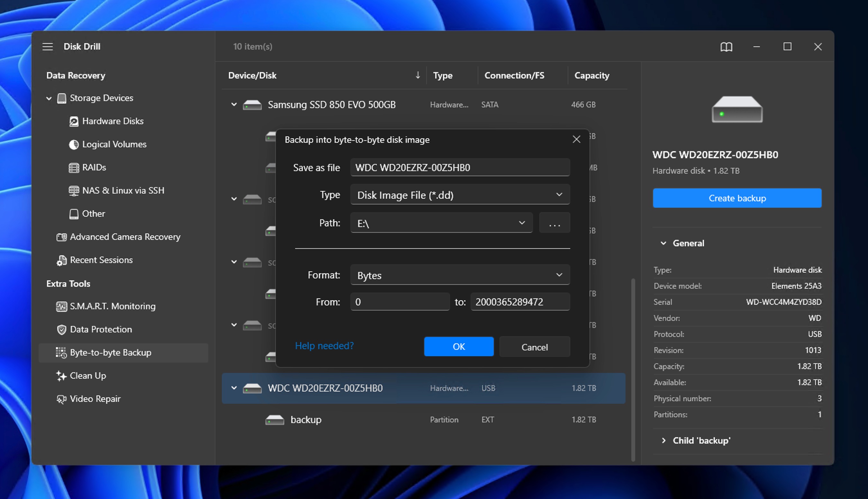Collapse the Samsung SSD 850 EVO row
Image resolution: width=868 pixels, height=499 pixels.
coord(234,104)
